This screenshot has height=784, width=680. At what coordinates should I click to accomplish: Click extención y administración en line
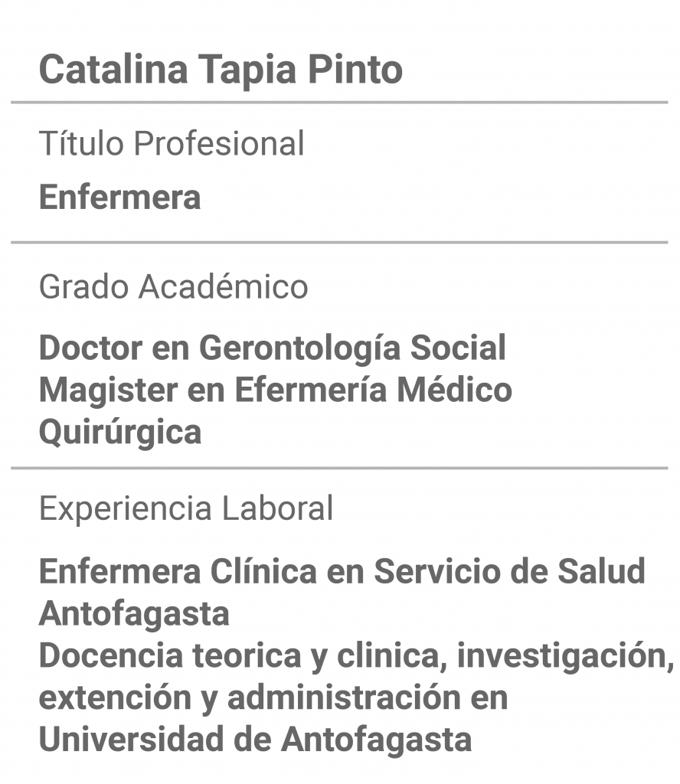(273, 697)
